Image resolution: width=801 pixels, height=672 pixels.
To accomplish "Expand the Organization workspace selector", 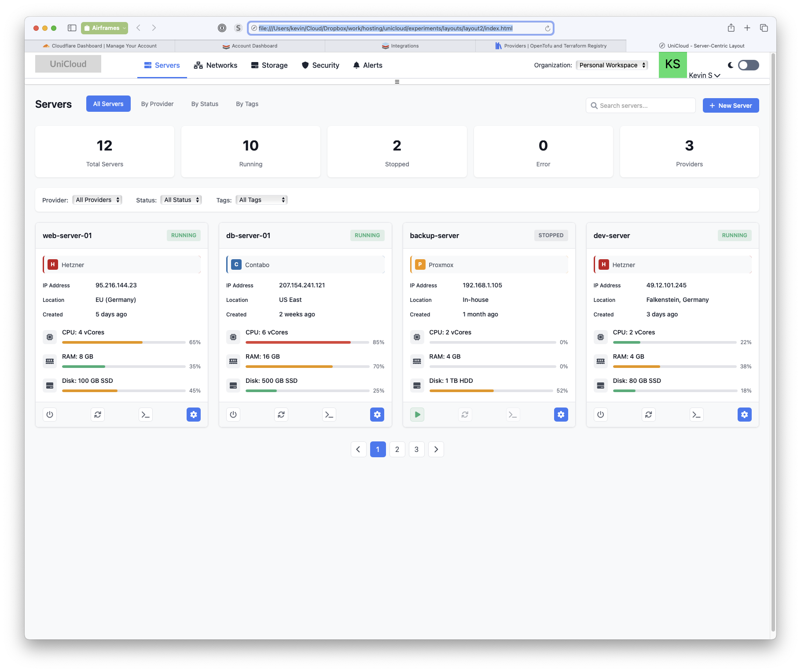I will click(x=612, y=65).
